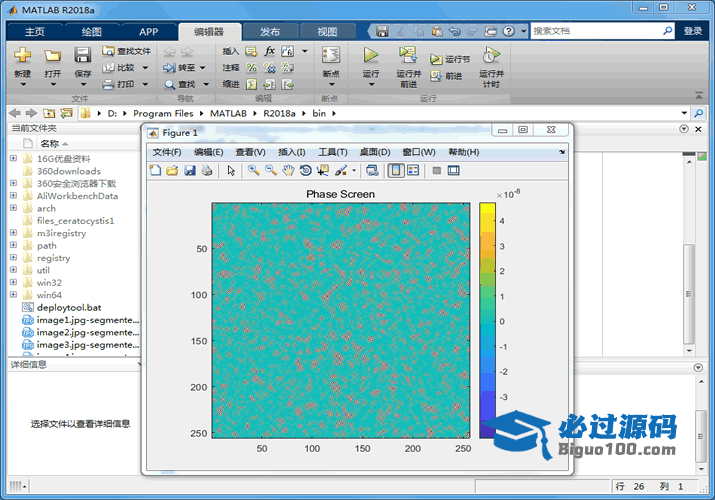
Task: Click the uncomment icon next to percent icon
Action: coord(269,68)
